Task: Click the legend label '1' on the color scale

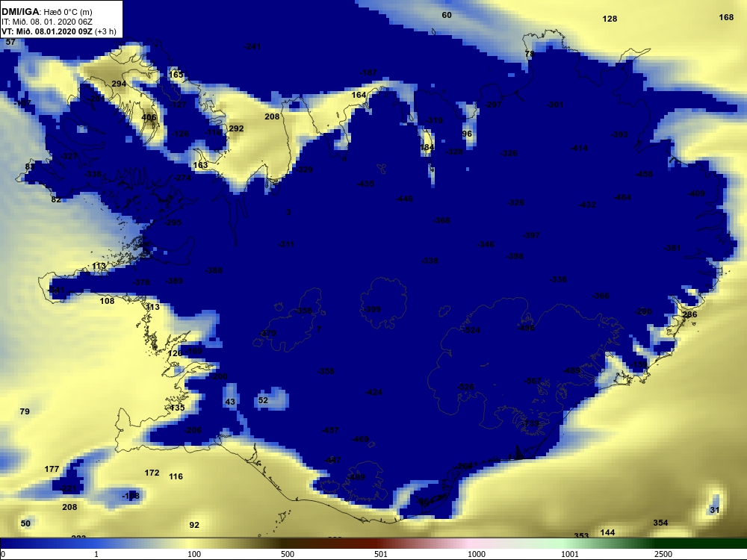Action: tap(96, 554)
